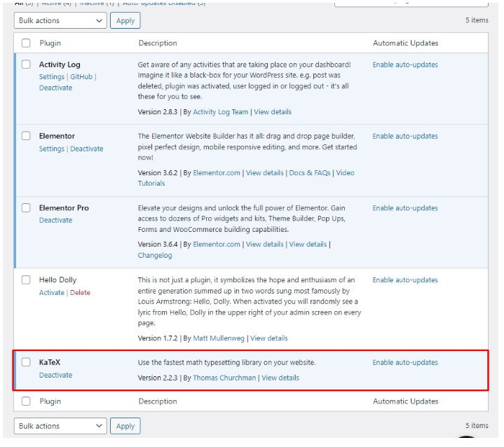Open Activity Log Settings link
The height and width of the screenshot is (447, 504).
(x=52, y=77)
